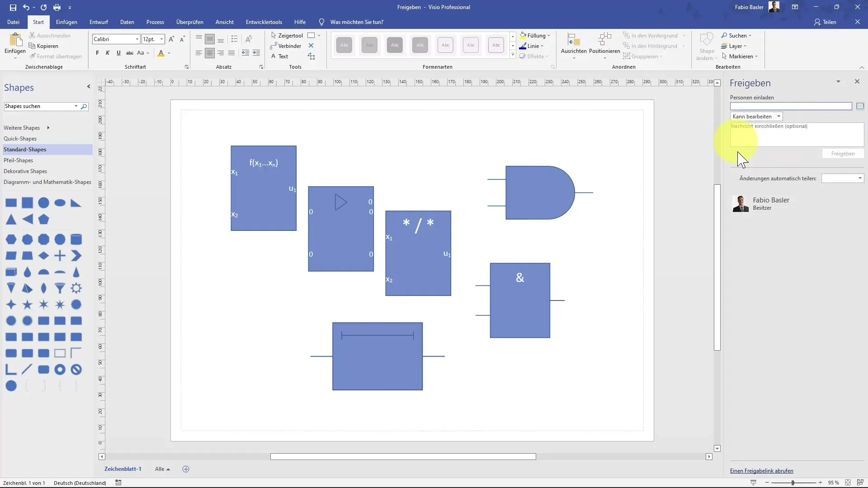Apply the first Abc shape style
The image size is (868, 488).
344,45
